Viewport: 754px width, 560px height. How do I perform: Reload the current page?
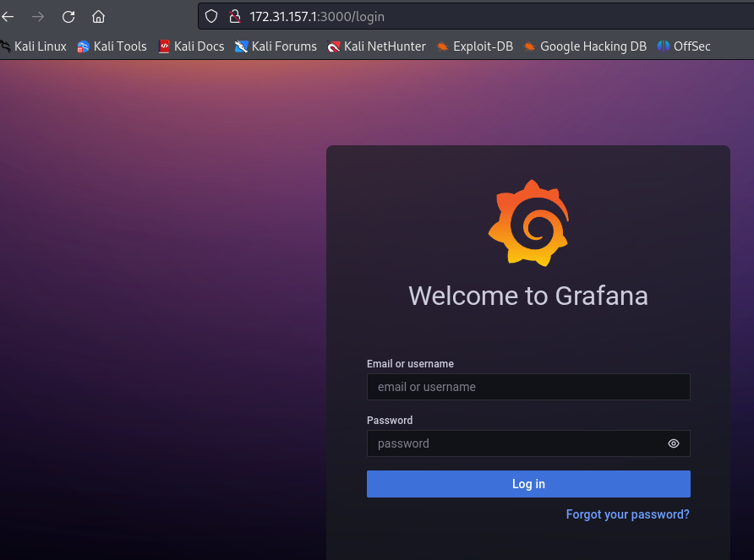(68, 17)
